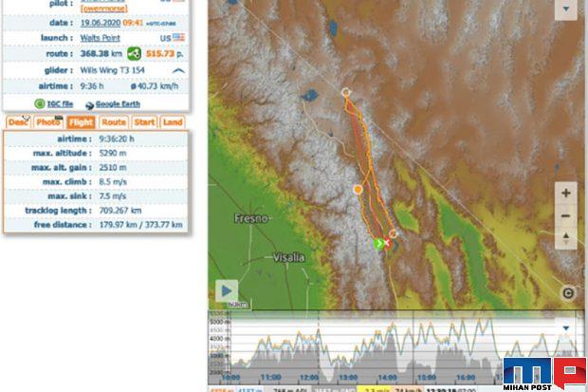Open the flight in Google Earth
The height and width of the screenshot is (392, 588).
click(114, 104)
